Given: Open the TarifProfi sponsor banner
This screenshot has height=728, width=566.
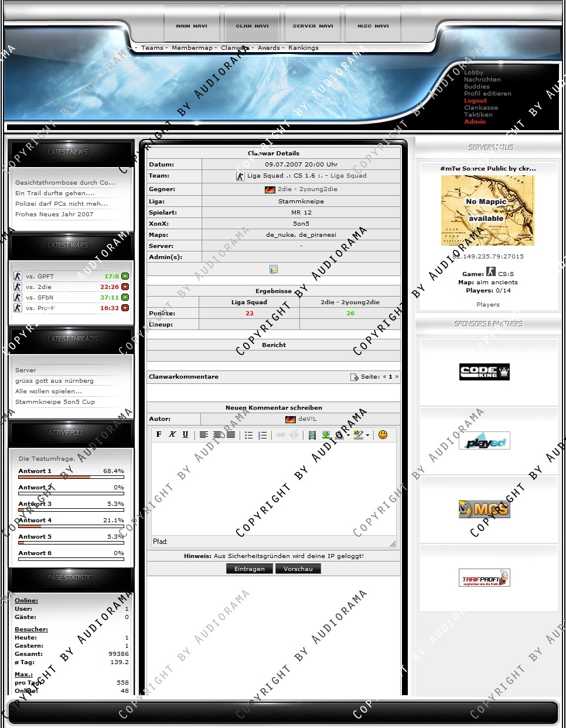Looking at the screenshot, I should click(x=485, y=578).
